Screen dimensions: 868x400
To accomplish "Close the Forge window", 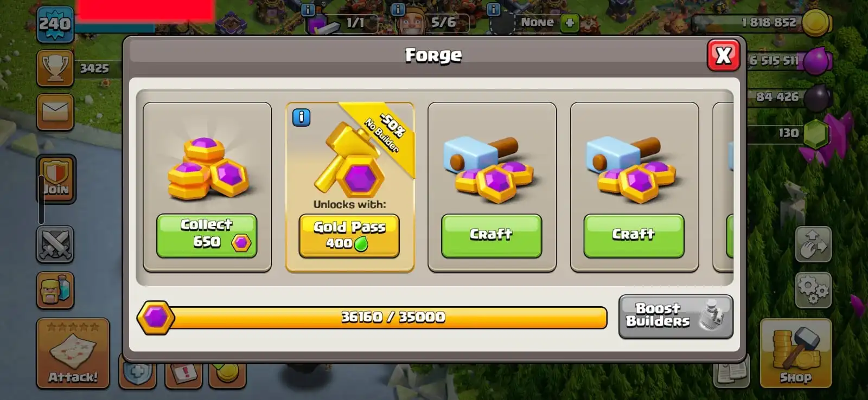I will point(723,55).
